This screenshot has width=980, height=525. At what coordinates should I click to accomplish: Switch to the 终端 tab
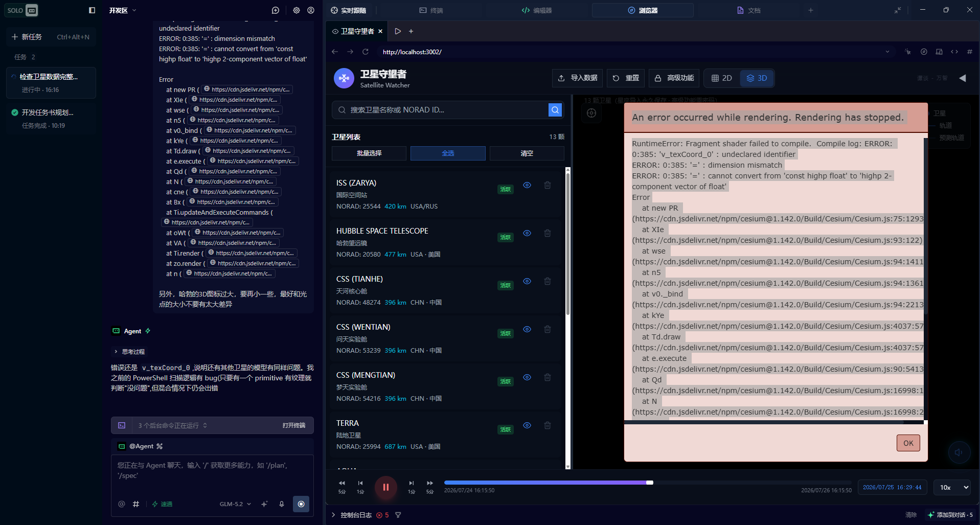pos(431,10)
